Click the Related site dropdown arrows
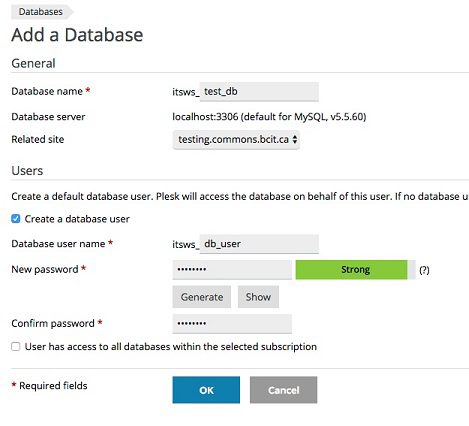Viewport: 469px width, 426px height. click(x=295, y=139)
